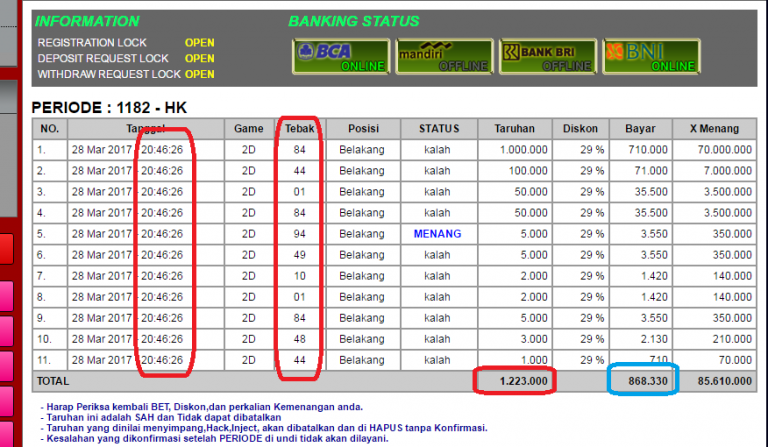Click OPEN status beside Deposit Request Lock
This screenshot has width=768, height=447.
[200, 59]
